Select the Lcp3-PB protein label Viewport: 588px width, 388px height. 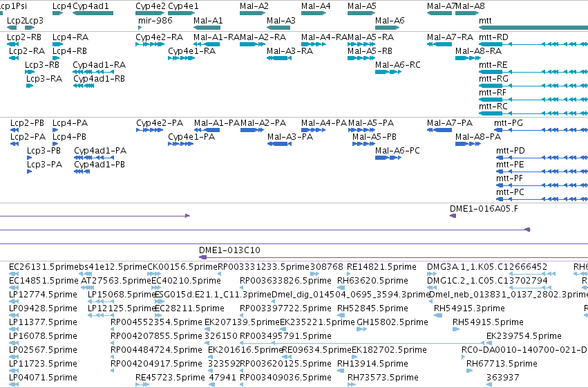(44, 151)
